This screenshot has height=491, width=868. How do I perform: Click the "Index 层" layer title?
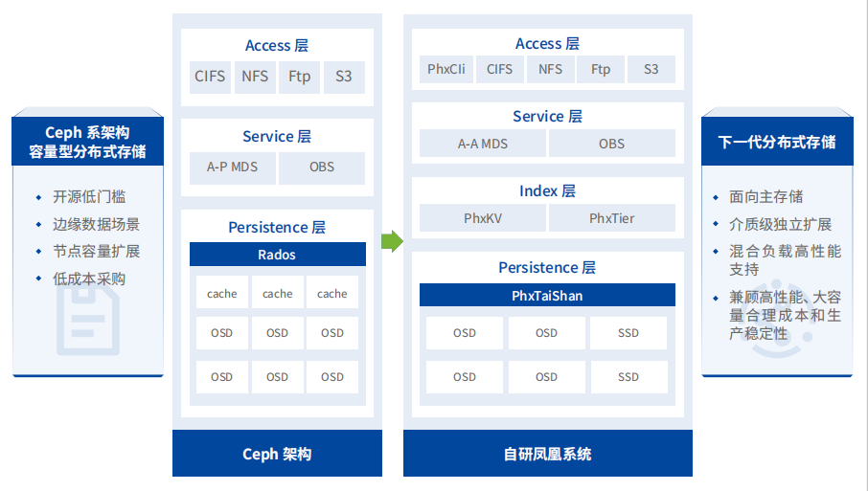(x=547, y=191)
